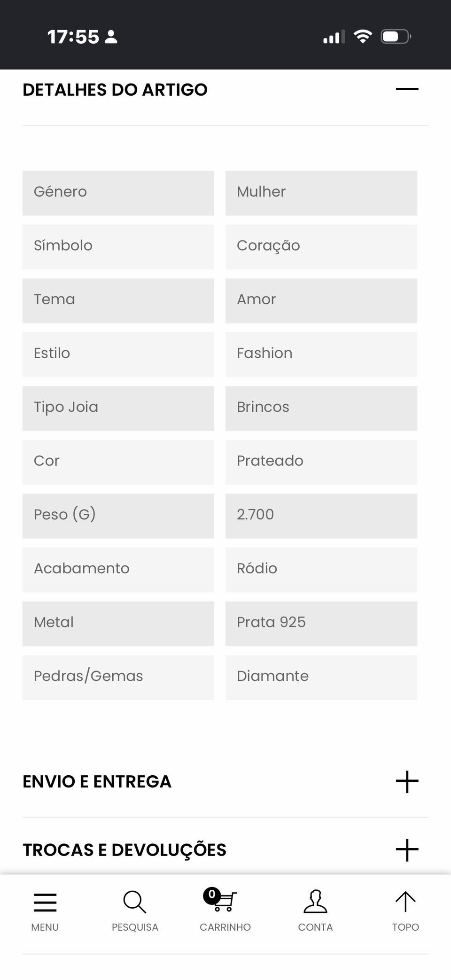Tap the battery indicator icon
This screenshot has width=451, height=980.
pyautogui.click(x=396, y=36)
